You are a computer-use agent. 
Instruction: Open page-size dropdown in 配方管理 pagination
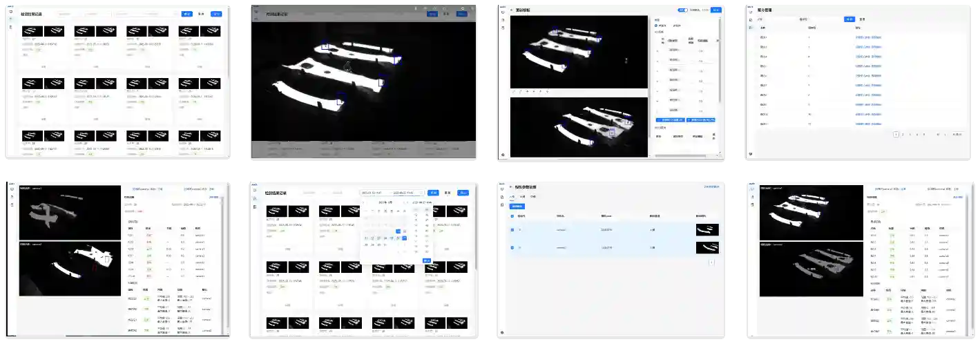(x=957, y=135)
